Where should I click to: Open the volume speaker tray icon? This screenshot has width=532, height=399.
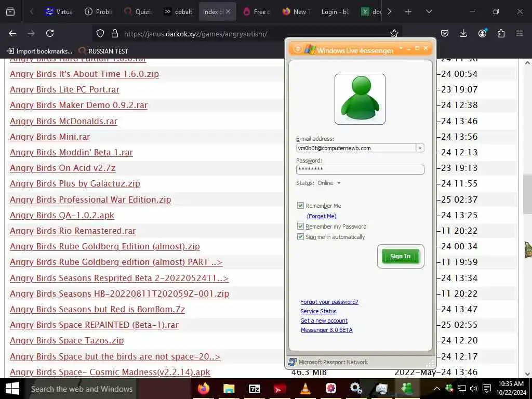[474, 389]
